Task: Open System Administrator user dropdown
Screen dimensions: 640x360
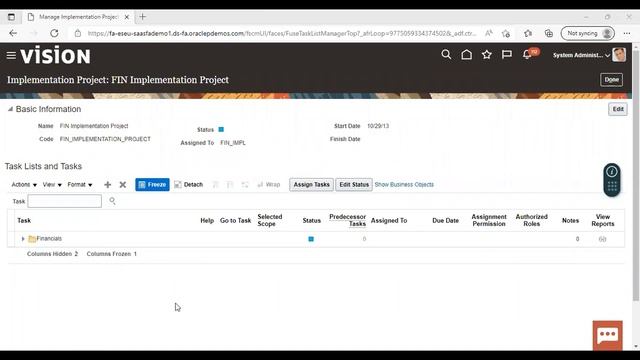Action: click(x=581, y=55)
